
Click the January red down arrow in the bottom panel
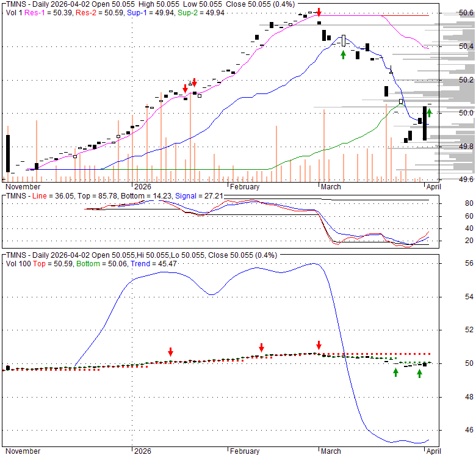point(171,352)
